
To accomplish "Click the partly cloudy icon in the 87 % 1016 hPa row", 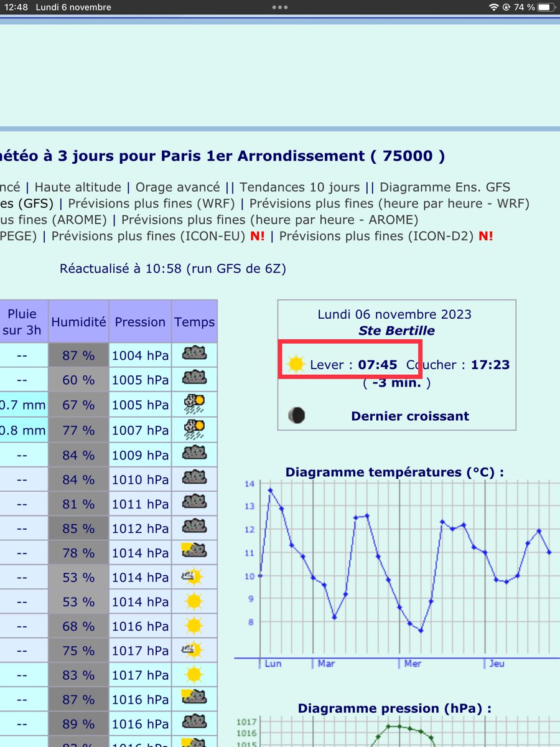I will click(x=194, y=698).
